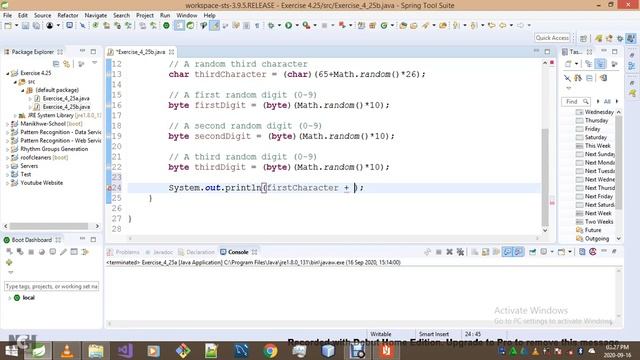Click the stop square icon in Boot Dashboard
Viewport: 640px width, 360px height.
click(31, 252)
